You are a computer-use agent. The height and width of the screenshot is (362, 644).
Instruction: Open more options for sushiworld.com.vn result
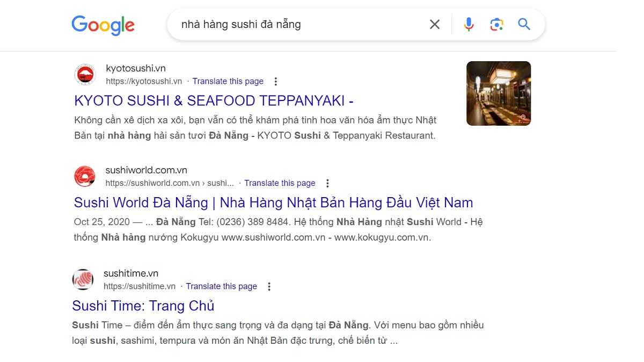327,183
